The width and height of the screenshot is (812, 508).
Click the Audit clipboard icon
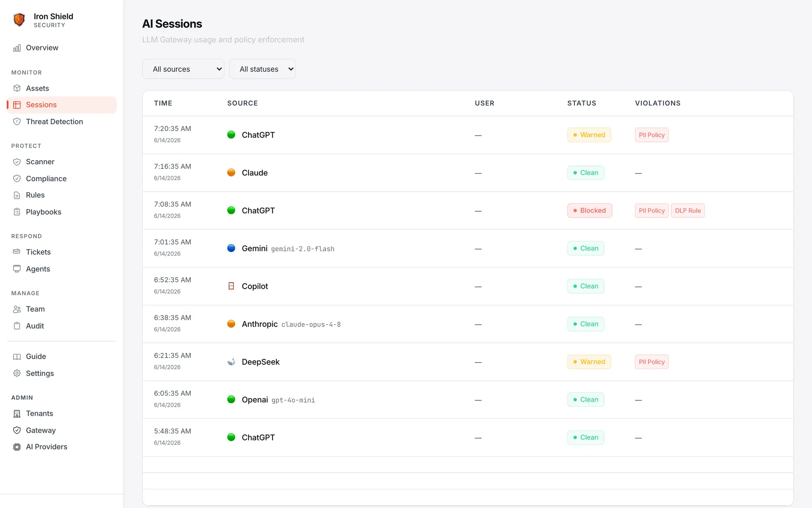coord(17,326)
